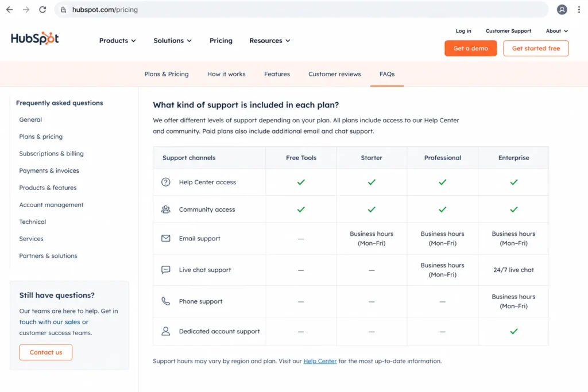Open the browser three-dot menu

point(579,10)
